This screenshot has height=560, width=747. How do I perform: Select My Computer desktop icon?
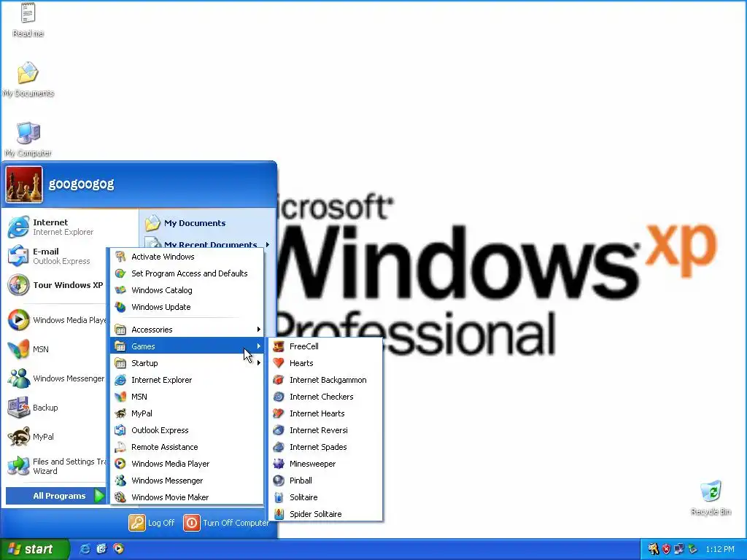[28, 139]
